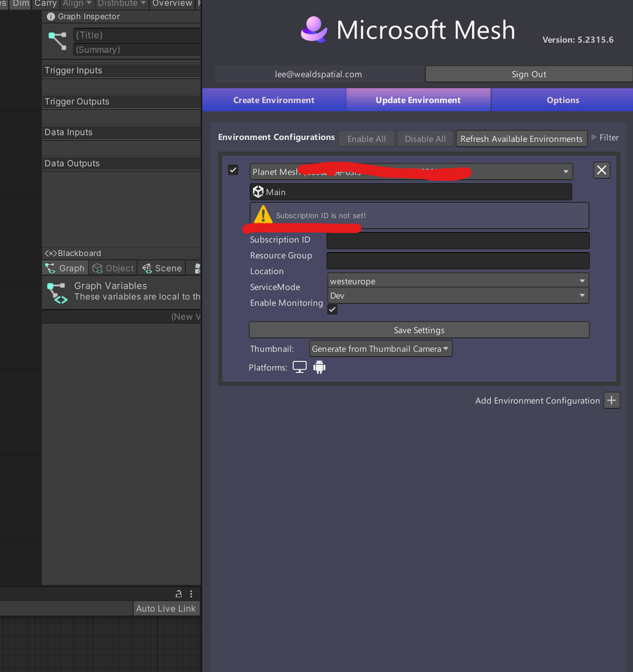Click the Graph Variables node icon
Screen dimensions: 633x672
57,293
